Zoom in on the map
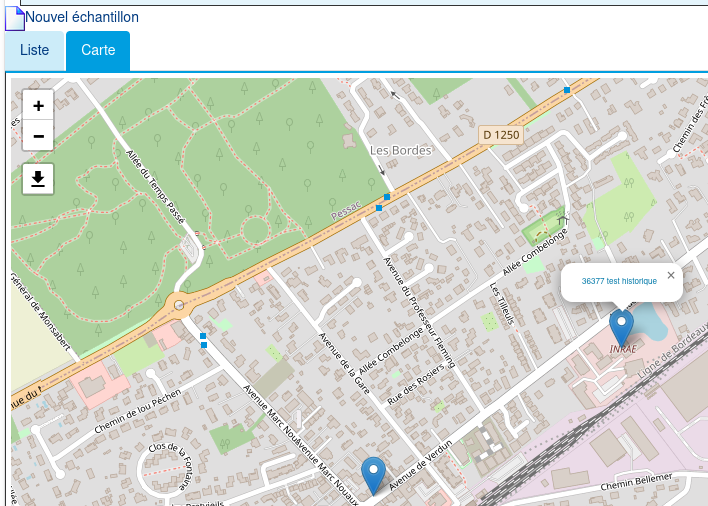Image resolution: width=708 pixels, height=506 pixels. 38,106
